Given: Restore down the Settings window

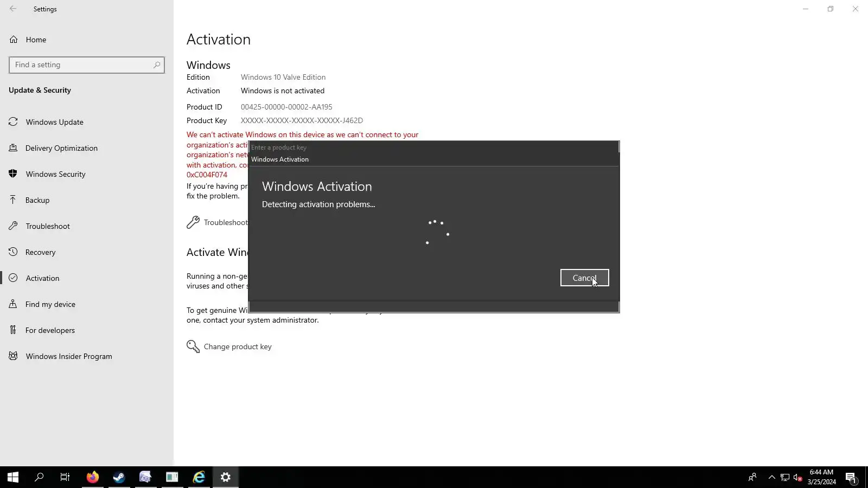Looking at the screenshot, I should [x=831, y=9].
